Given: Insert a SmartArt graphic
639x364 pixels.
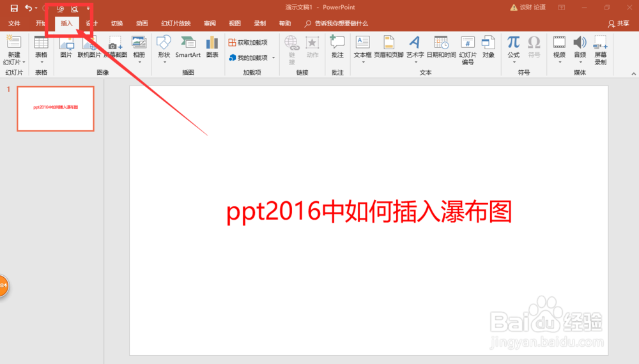Looking at the screenshot, I should [188, 47].
